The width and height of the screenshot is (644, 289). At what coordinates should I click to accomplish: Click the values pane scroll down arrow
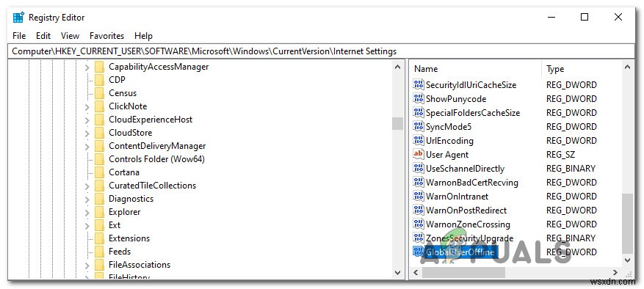[627, 260]
